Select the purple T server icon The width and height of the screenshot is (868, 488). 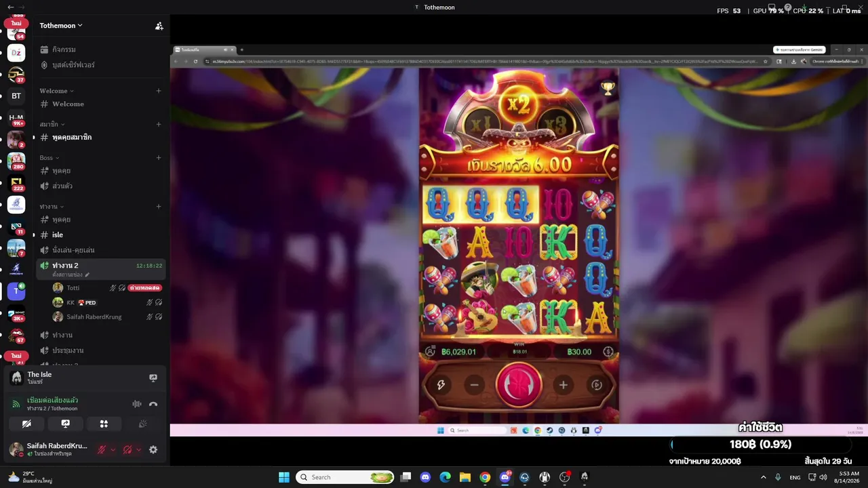point(16,291)
